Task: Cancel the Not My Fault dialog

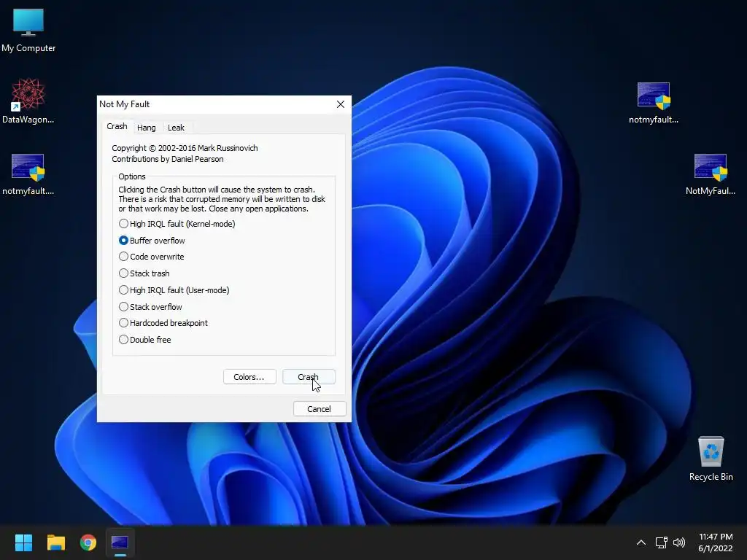Action: coord(320,409)
